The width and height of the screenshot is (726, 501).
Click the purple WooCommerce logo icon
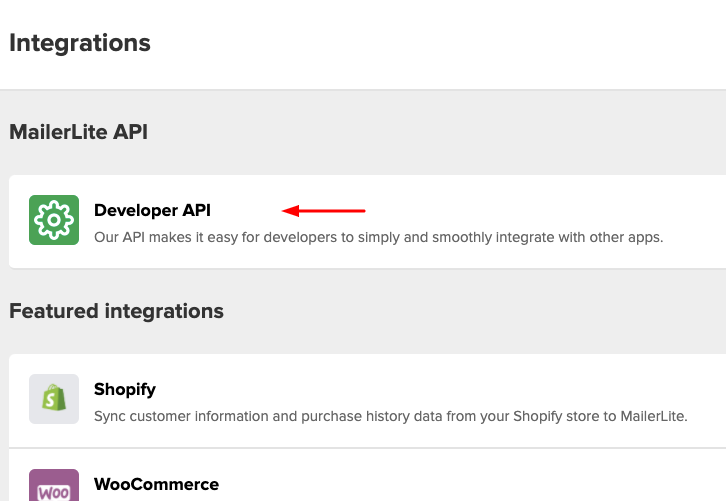54,485
